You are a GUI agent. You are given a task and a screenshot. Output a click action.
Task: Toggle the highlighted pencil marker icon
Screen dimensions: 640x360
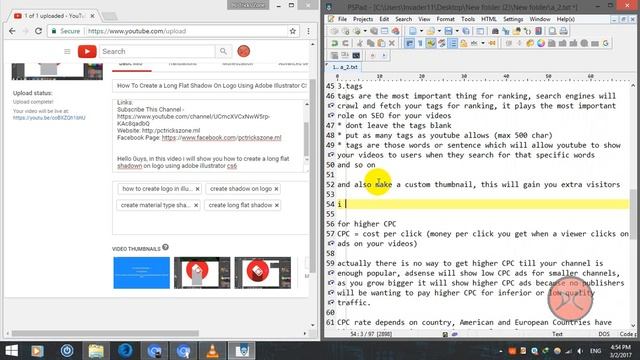tap(431, 43)
